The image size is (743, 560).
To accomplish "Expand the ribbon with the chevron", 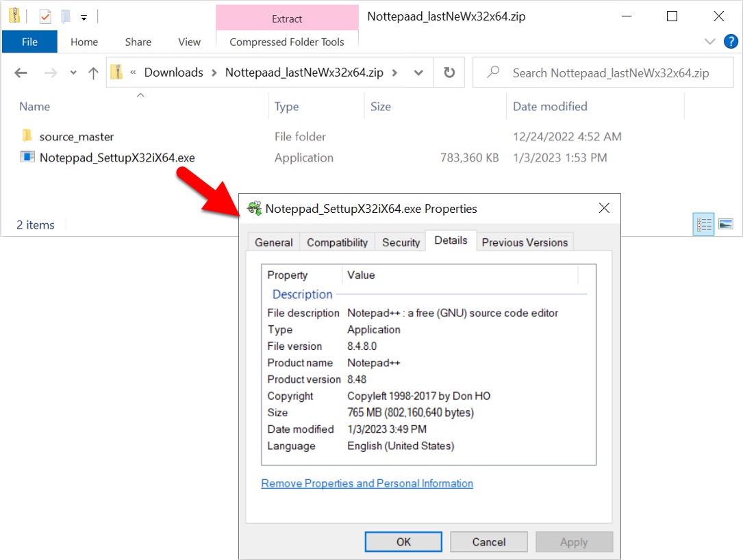I will point(709,41).
